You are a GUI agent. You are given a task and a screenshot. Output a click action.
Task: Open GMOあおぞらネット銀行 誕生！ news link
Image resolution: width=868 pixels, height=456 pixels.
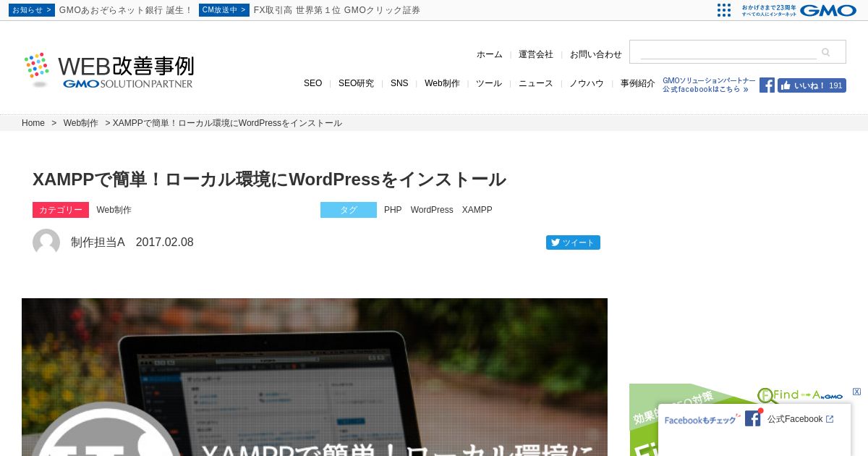[126, 10]
